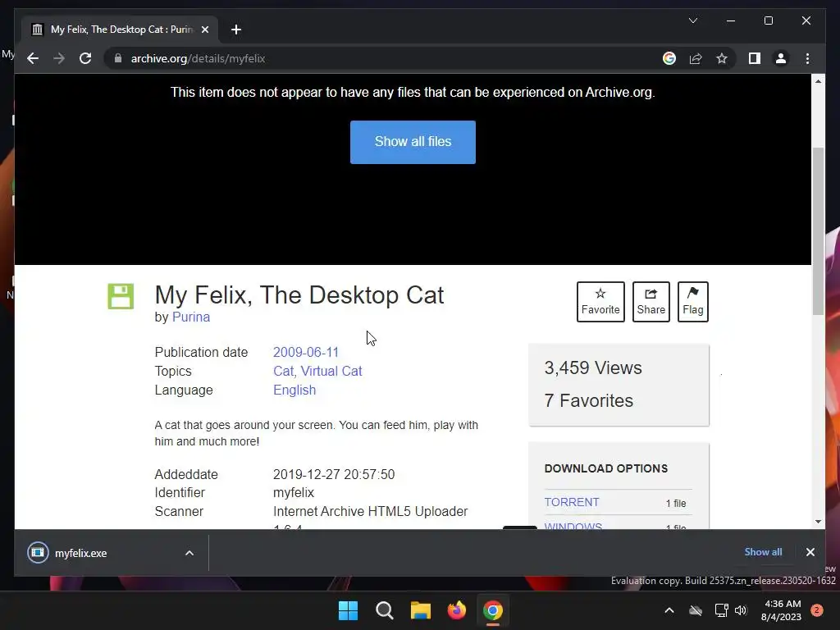Click the 7 Favorites text

click(589, 400)
